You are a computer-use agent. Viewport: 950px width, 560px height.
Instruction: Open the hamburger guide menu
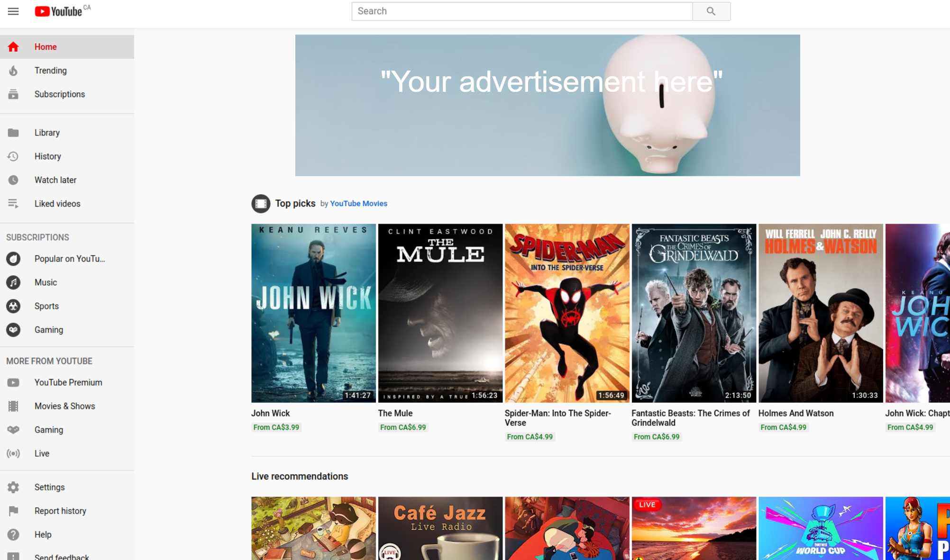[13, 11]
